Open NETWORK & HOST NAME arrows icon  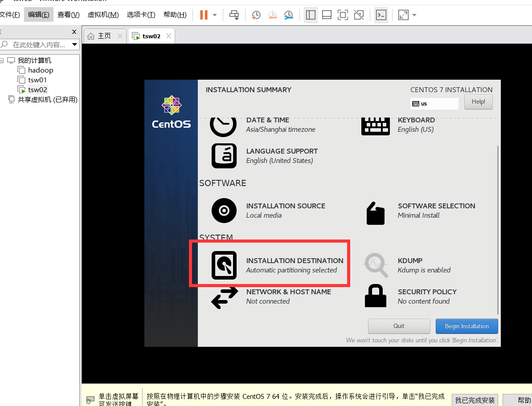click(x=225, y=297)
